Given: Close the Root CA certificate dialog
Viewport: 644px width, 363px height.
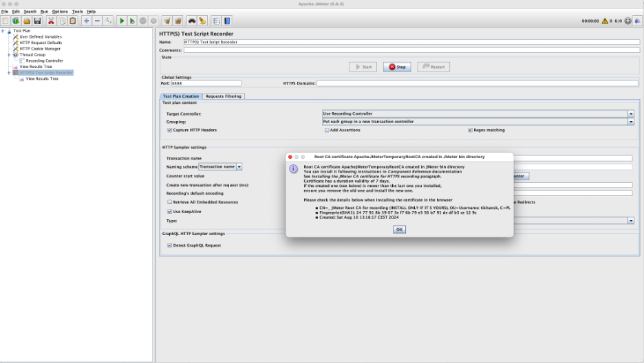Looking at the screenshot, I should point(290,157).
